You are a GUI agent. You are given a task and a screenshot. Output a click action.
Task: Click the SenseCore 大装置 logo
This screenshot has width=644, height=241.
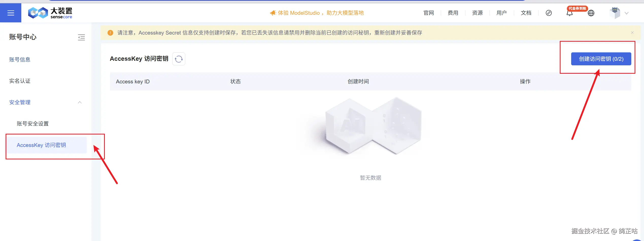[50, 13]
